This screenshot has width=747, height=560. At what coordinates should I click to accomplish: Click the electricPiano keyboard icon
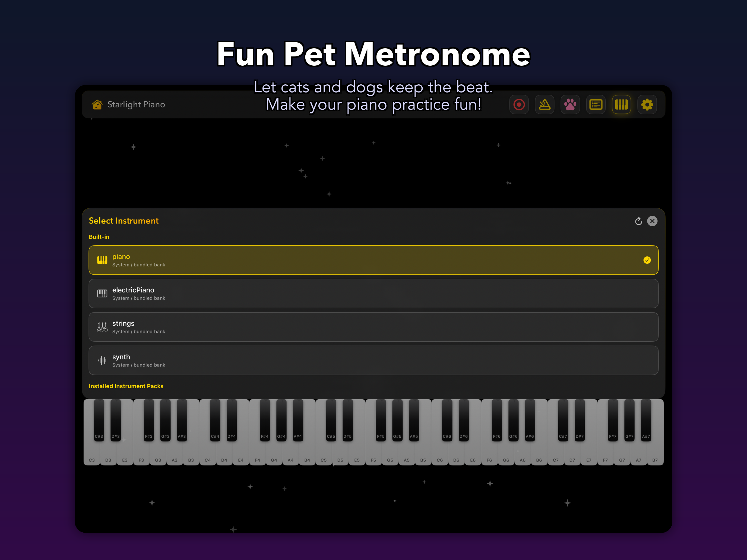(x=102, y=293)
